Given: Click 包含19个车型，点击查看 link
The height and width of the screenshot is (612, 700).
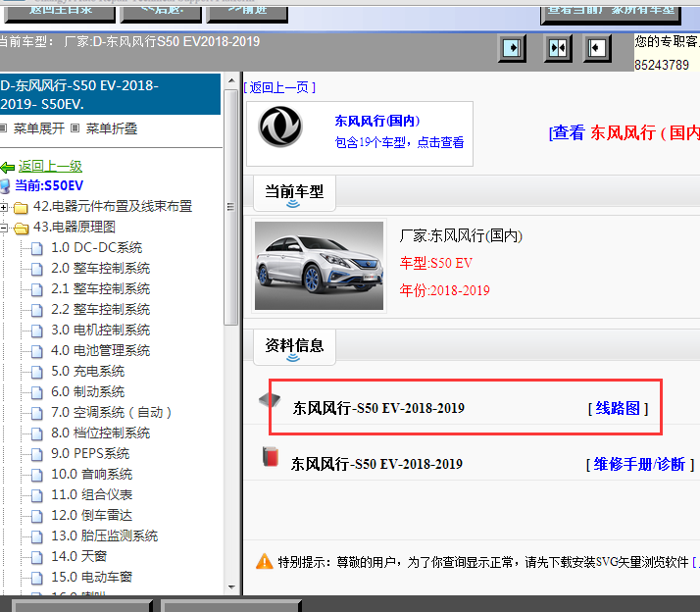Looking at the screenshot, I should 399,142.
